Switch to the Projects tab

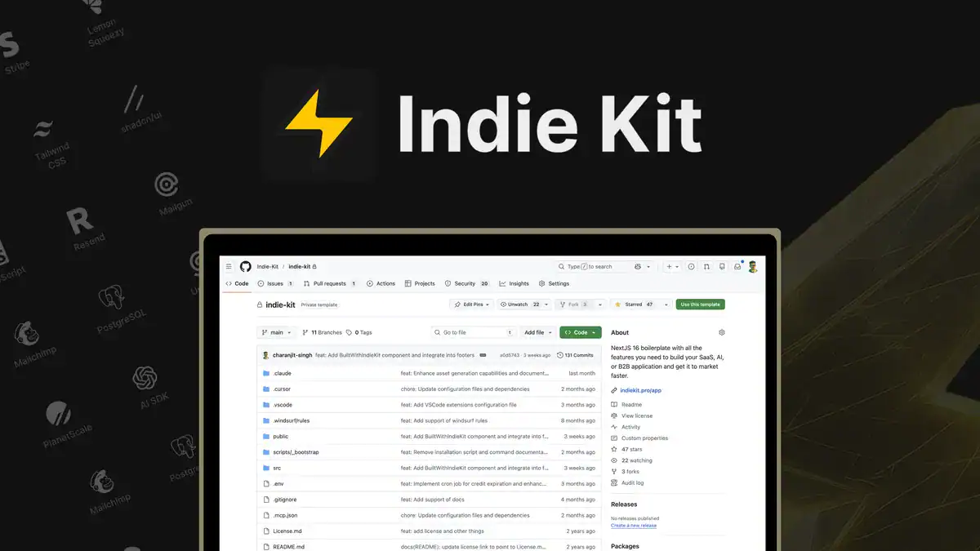[x=420, y=283]
